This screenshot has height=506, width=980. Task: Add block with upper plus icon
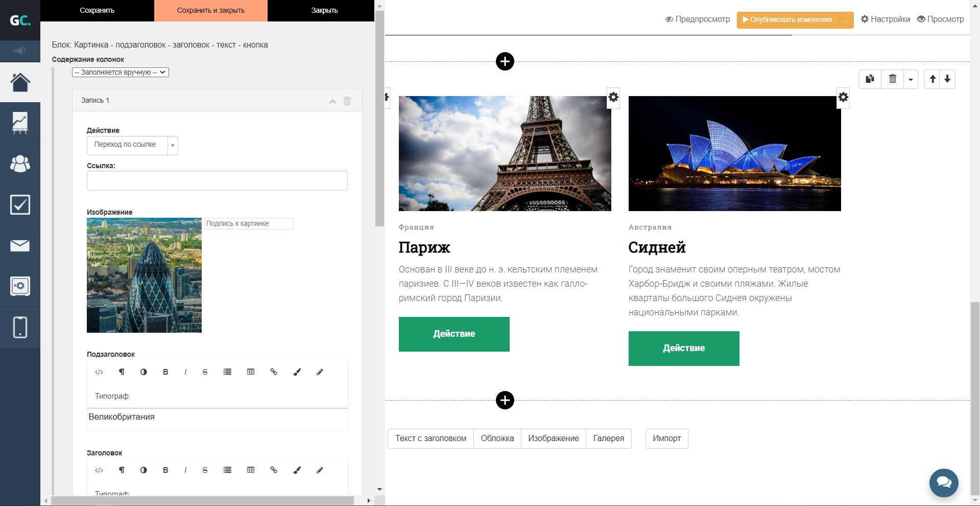[x=505, y=62]
